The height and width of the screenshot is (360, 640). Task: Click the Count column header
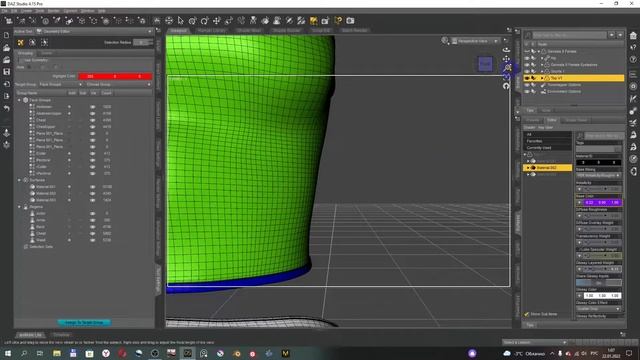pyautogui.click(x=106, y=93)
